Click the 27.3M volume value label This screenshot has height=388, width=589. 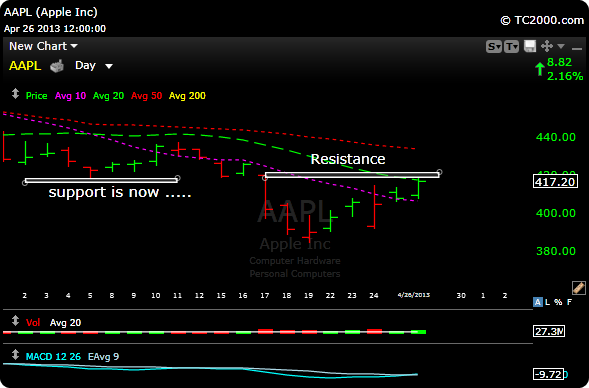549,331
